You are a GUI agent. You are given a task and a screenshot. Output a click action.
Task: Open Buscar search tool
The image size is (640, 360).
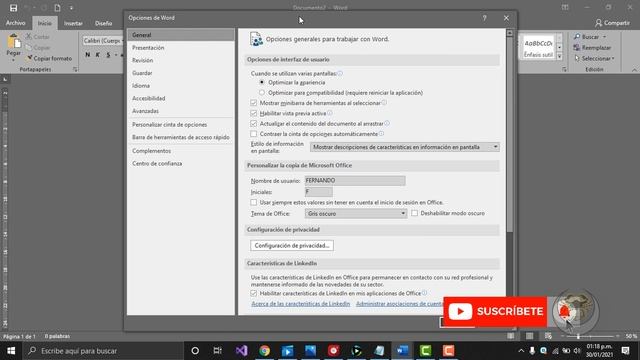coord(587,37)
